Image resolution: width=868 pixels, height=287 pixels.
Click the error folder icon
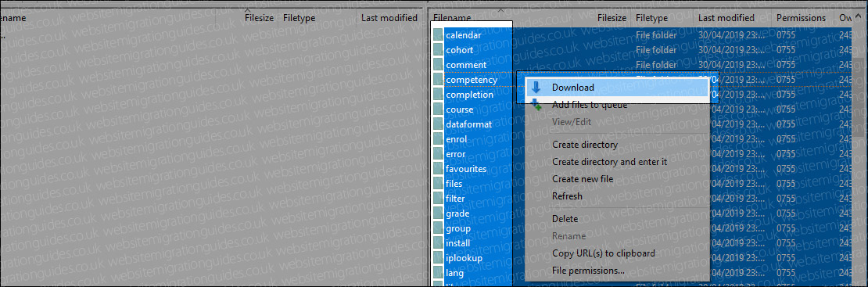(x=439, y=154)
